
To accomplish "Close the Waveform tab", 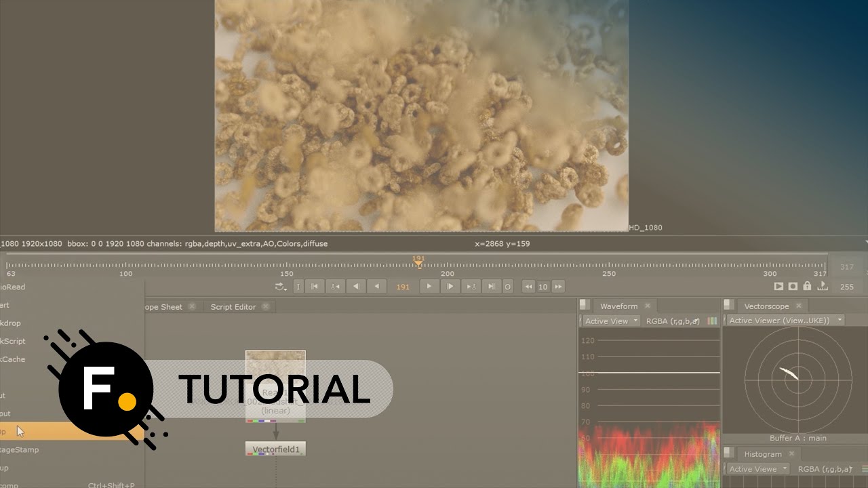I will pyautogui.click(x=648, y=306).
